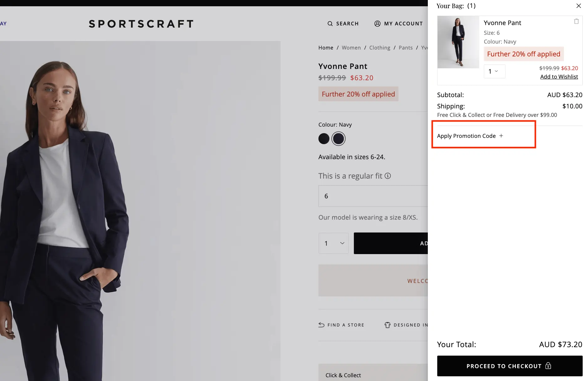The image size is (588, 381).
Task: Navigate to Pants breadcrumb
Action: coord(406,48)
